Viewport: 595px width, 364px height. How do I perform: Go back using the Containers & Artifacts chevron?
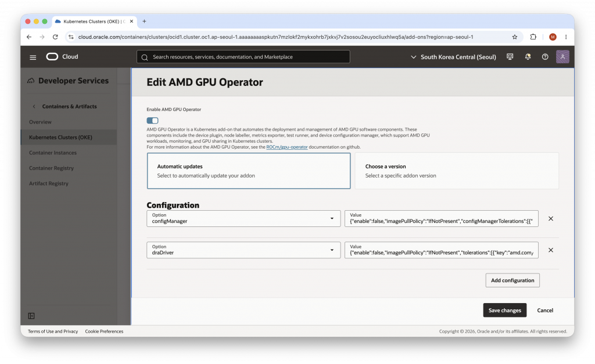34,107
